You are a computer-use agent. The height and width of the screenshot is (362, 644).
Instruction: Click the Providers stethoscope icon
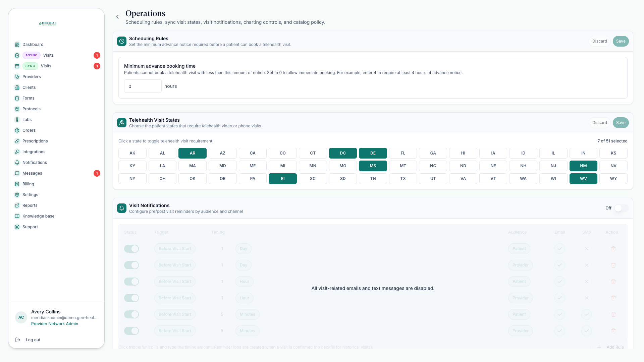pyautogui.click(x=17, y=77)
